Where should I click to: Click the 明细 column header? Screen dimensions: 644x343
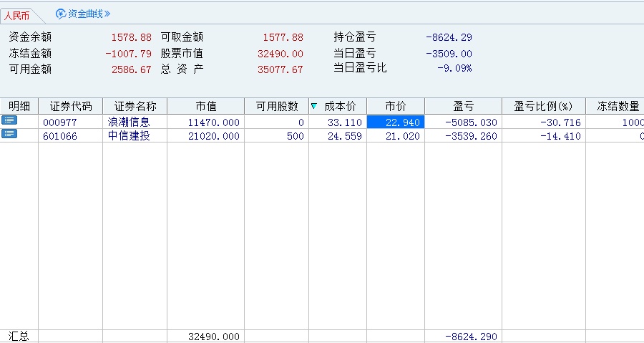(19, 107)
